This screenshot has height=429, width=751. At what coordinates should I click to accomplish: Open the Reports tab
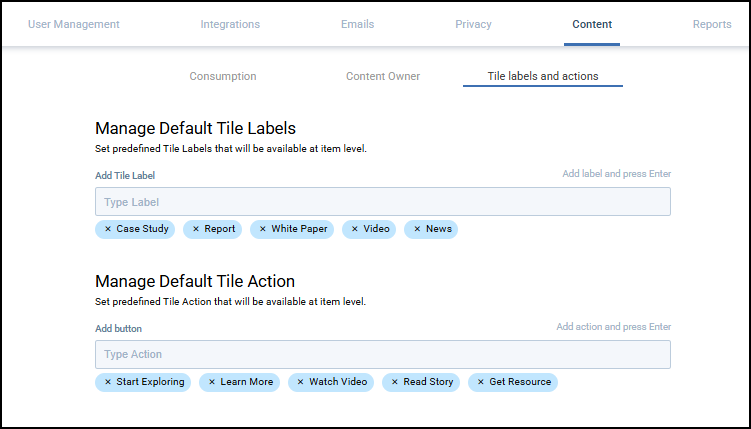[712, 24]
